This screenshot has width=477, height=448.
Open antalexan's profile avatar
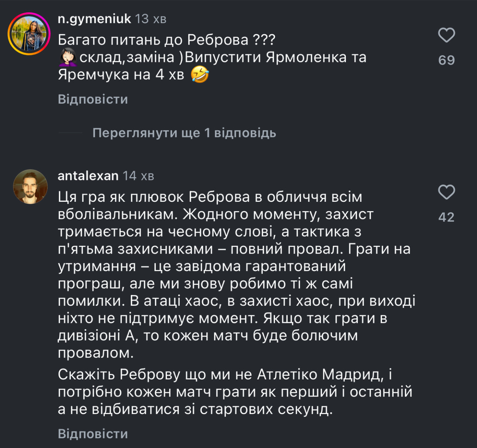[30, 187]
